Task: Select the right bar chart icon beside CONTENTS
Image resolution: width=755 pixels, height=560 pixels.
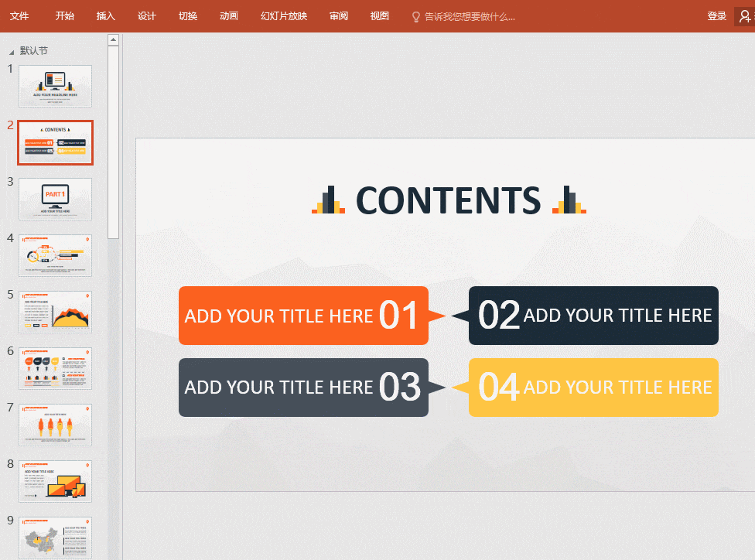Action: click(x=569, y=200)
